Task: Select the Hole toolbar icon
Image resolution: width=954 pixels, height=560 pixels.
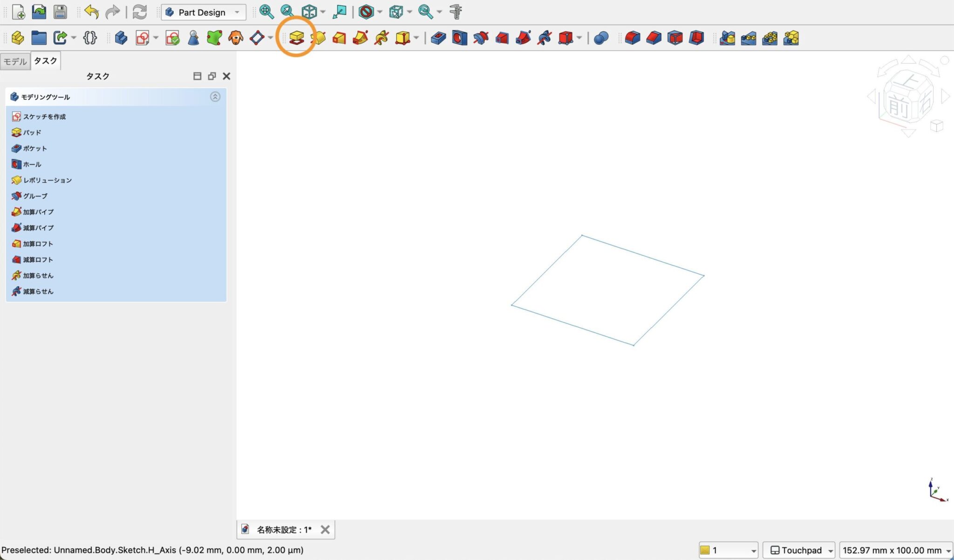Action: click(459, 38)
